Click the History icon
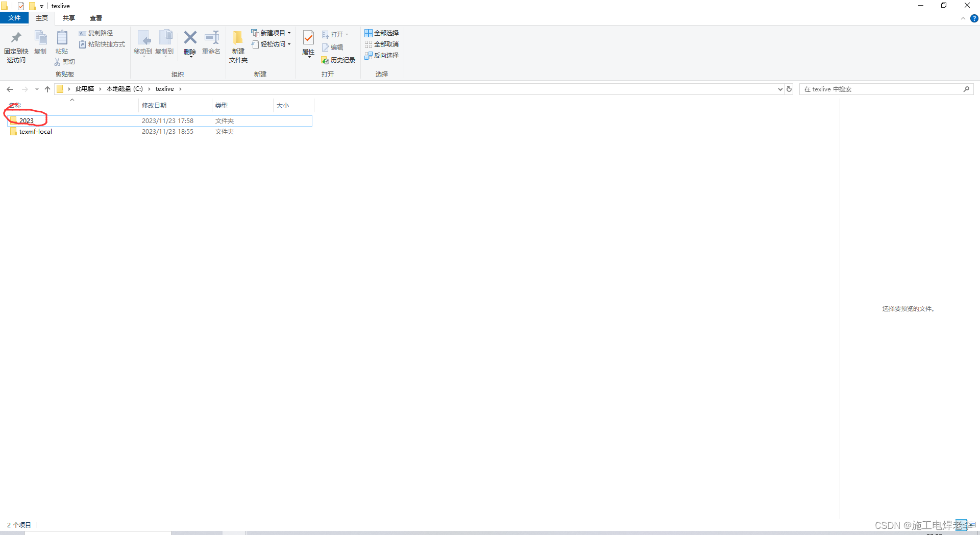Screen dimensions: 980x535 325,60
